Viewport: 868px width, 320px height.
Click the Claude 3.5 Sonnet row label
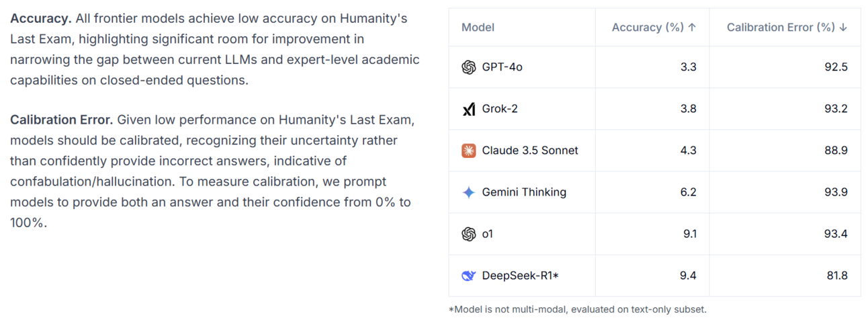pyautogui.click(x=530, y=151)
